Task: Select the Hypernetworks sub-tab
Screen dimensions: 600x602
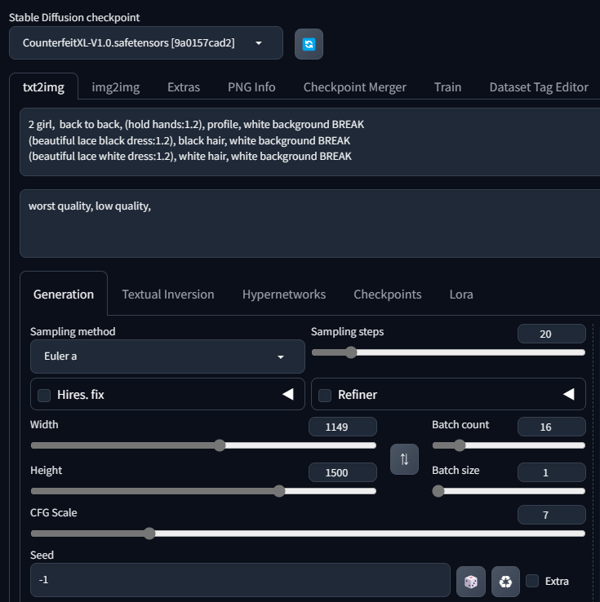Action: coord(284,294)
